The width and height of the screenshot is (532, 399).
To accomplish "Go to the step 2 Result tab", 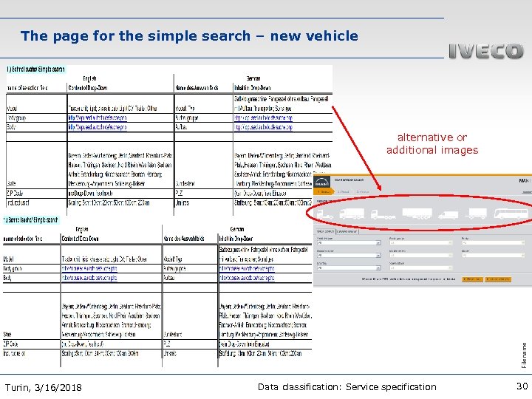I will click(344, 191).
